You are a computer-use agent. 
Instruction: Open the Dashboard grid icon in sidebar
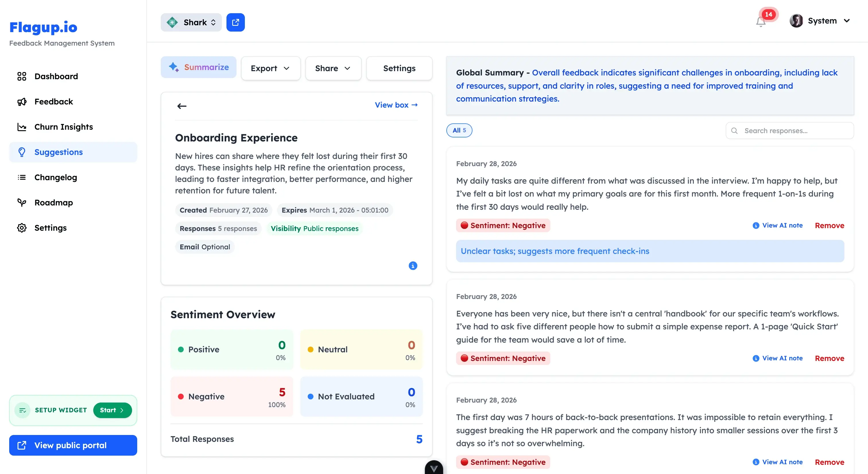[22, 76]
